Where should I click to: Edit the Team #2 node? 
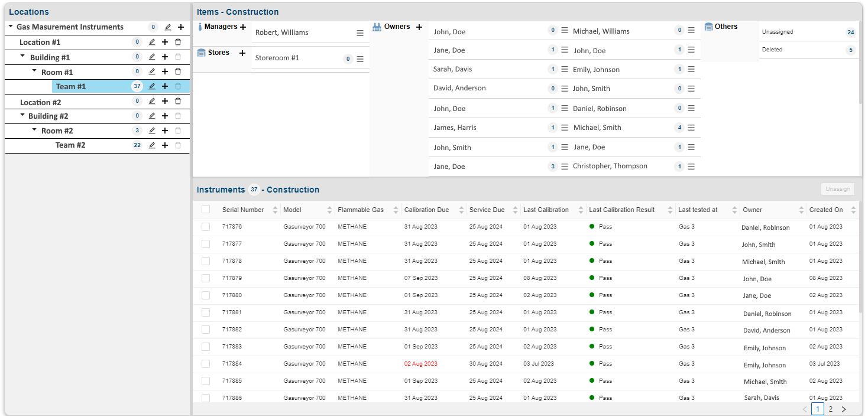tap(152, 145)
